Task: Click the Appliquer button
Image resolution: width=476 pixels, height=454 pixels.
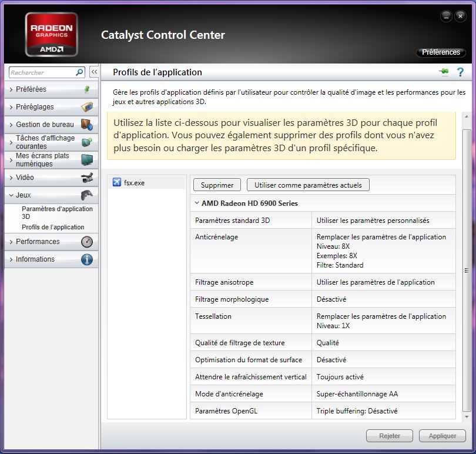Action: point(443,436)
